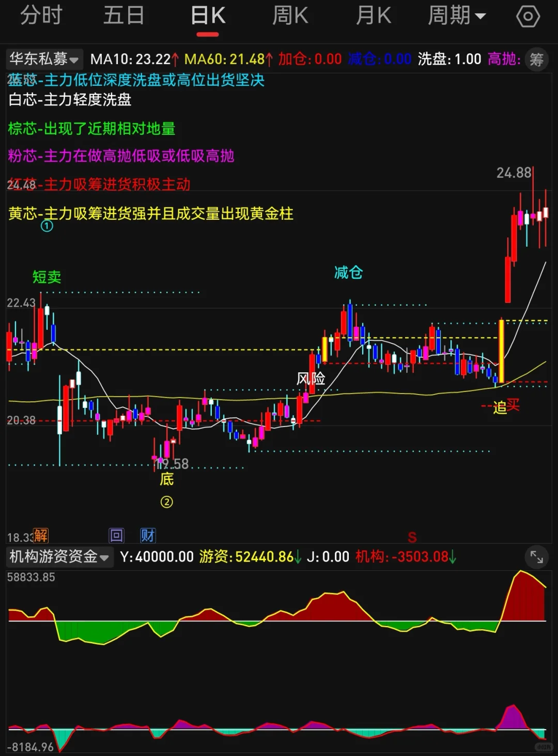Tap the 22.43 price axis label
This screenshot has height=756, width=558.
pyautogui.click(x=21, y=303)
